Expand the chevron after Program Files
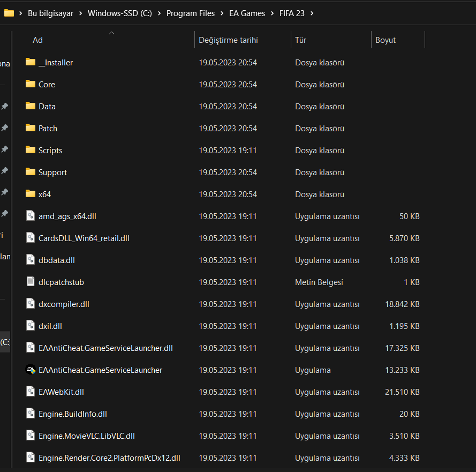This screenshot has width=476, height=472. [x=222, y=13]
